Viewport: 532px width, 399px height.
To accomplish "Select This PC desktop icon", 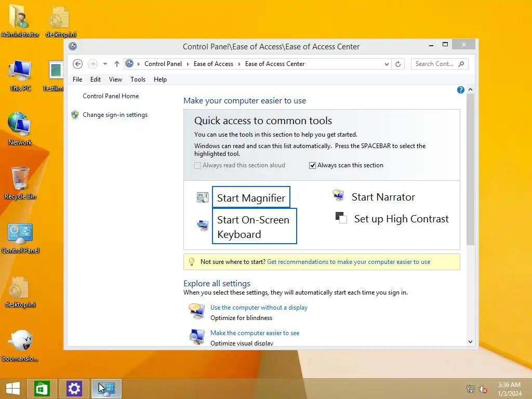I will point(20,75).
